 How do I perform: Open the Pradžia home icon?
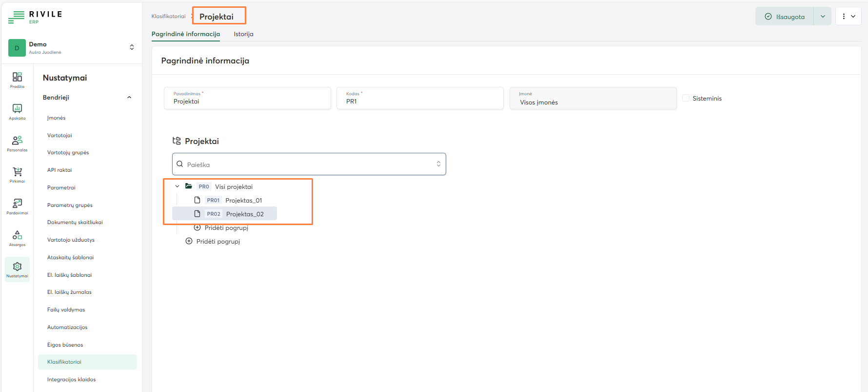(17, 80)
